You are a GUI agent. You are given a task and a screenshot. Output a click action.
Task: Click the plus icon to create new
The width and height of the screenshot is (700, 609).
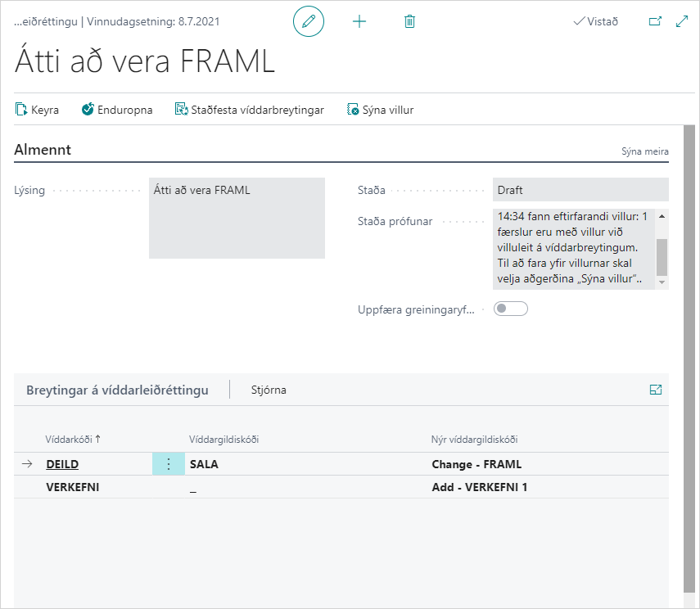pyautogui.click(x=359, y=22)
